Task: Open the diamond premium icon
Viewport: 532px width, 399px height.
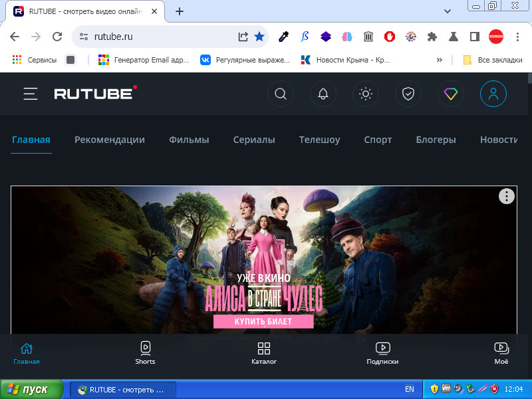Action: [451, 94]
